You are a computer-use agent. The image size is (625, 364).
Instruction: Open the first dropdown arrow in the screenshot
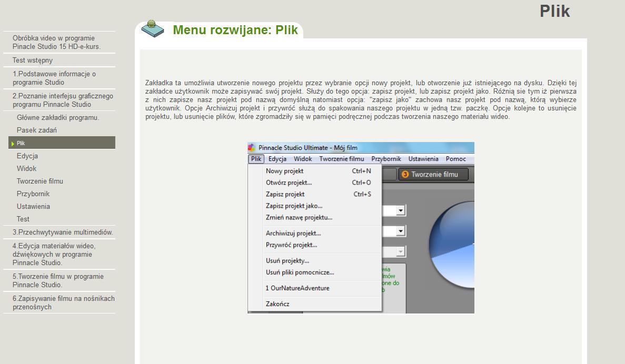click(x=401, y=210)
